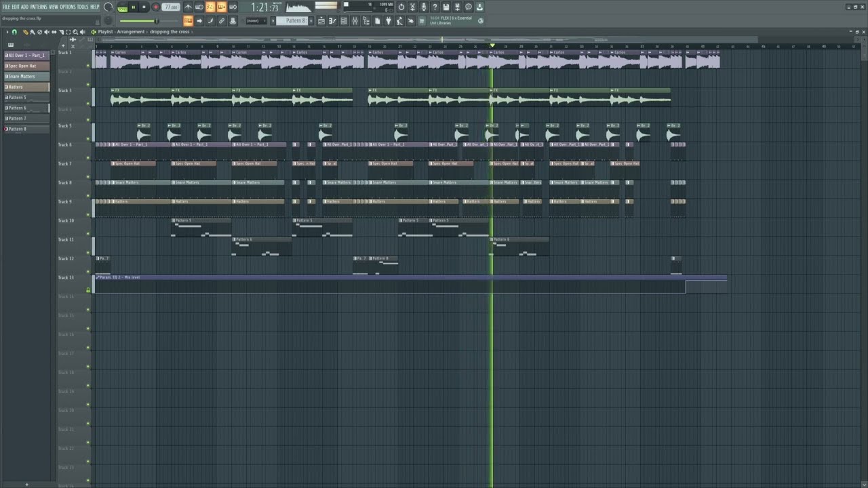Click the time display reading 1:21:73
The image size is (868, 488).
(x=265, y=7)
